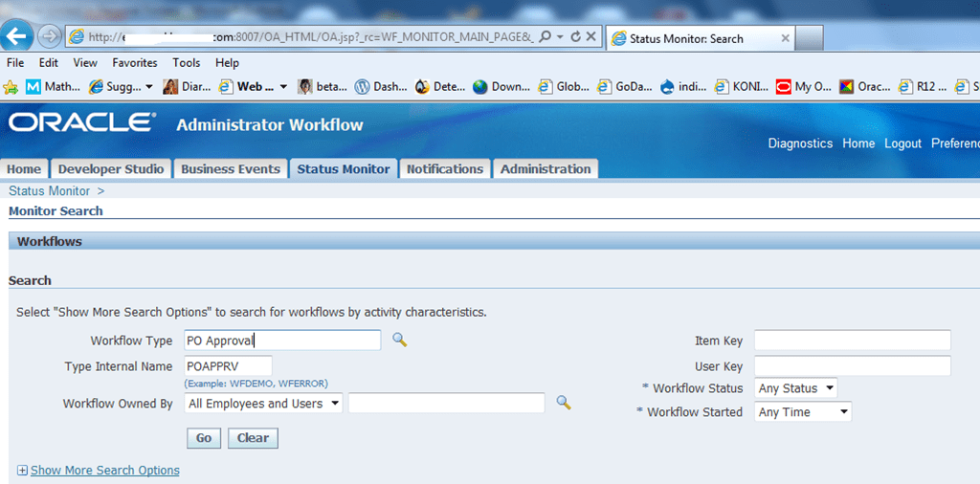This screenshot has height=484, width=980.
Task: Open the Dash... WordPress bookmark
Action: tap(381, 87)
